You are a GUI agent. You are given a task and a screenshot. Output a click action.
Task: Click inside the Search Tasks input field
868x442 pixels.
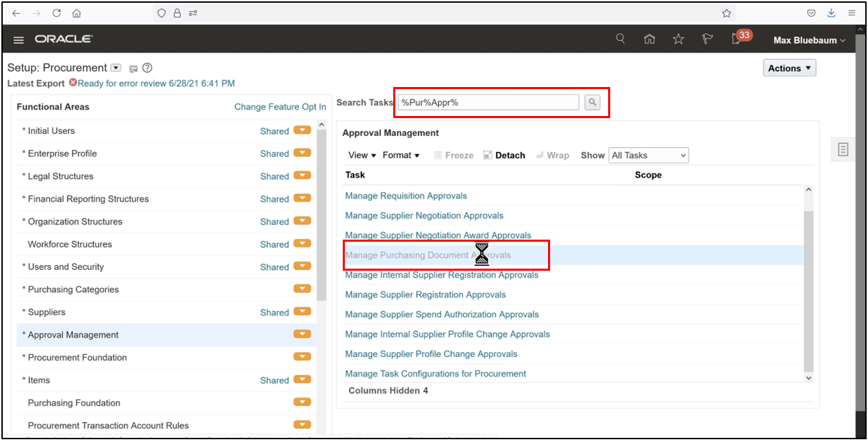click(x=488, y=102)
